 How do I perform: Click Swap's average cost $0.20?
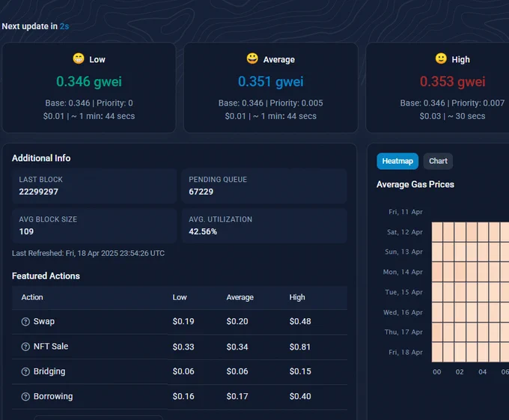coord(237,321)
